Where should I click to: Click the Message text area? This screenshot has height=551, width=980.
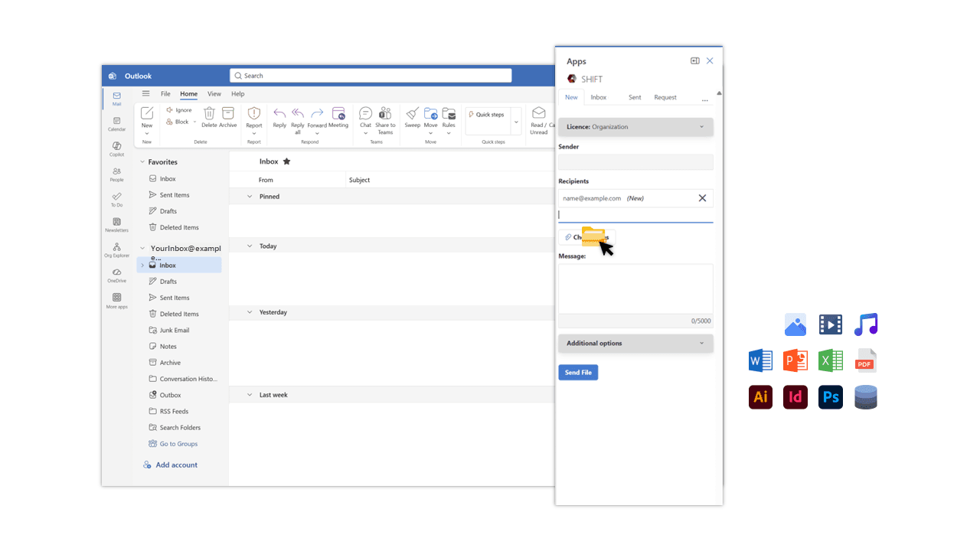pyautogui.click(x=635, y=289)
